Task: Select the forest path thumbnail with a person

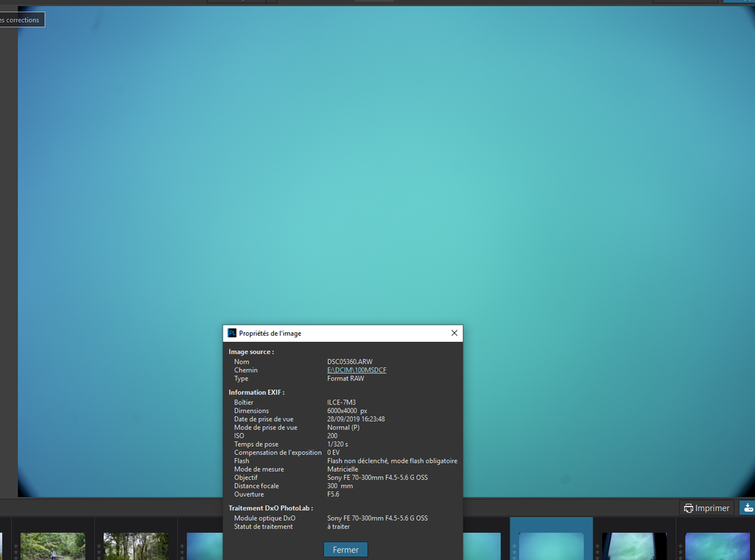Action: pos(53,546)
